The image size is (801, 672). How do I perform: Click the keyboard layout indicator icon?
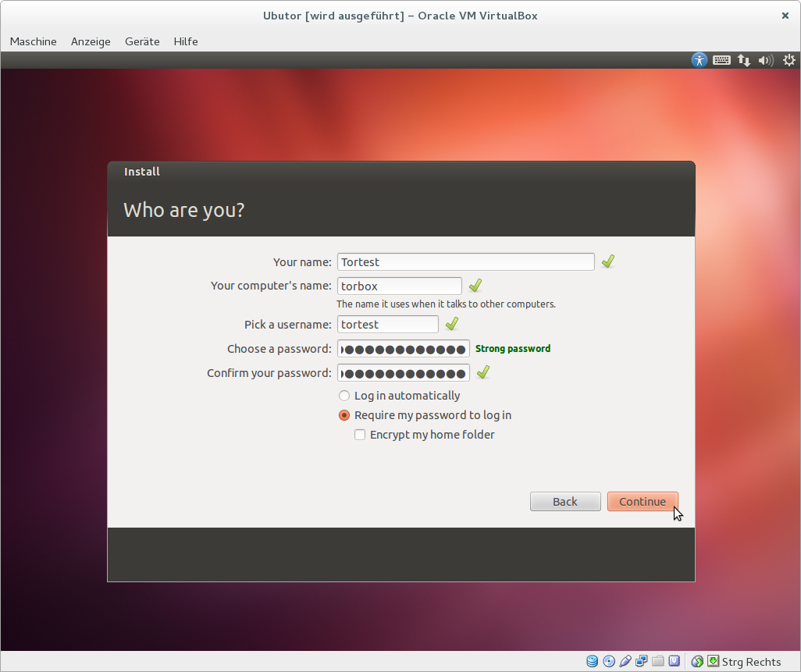(721, 60)
